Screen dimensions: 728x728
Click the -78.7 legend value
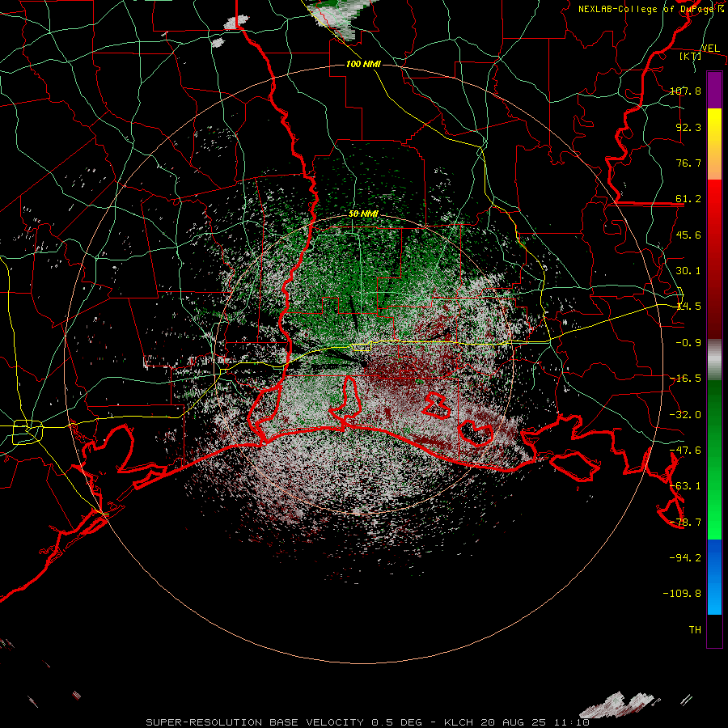(x=685, y=523)
